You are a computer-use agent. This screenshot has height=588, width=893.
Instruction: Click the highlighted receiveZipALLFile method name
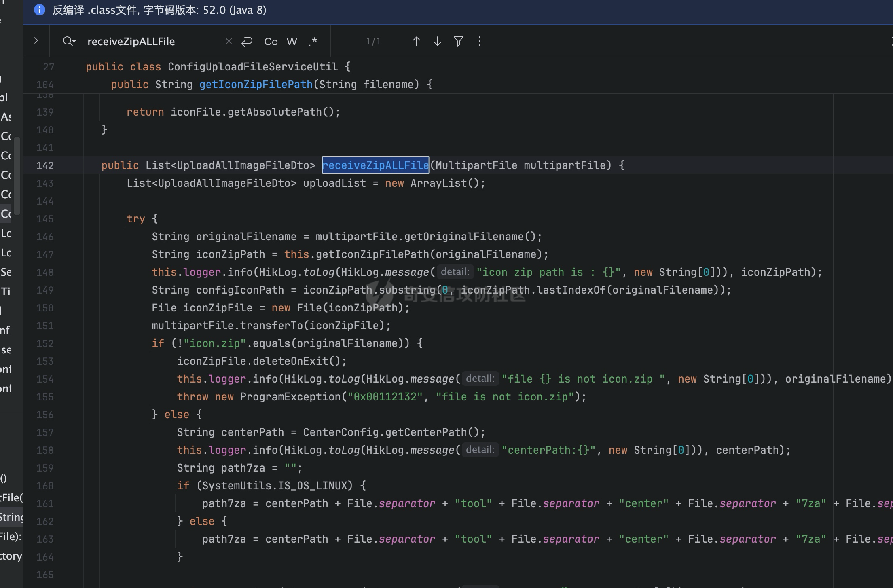(x=376, y=165)
